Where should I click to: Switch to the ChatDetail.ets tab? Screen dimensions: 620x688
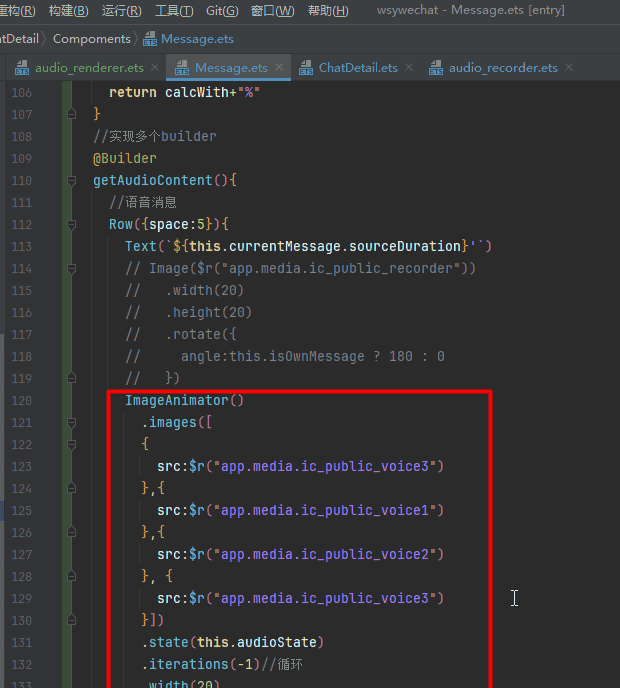pos(357,68)
